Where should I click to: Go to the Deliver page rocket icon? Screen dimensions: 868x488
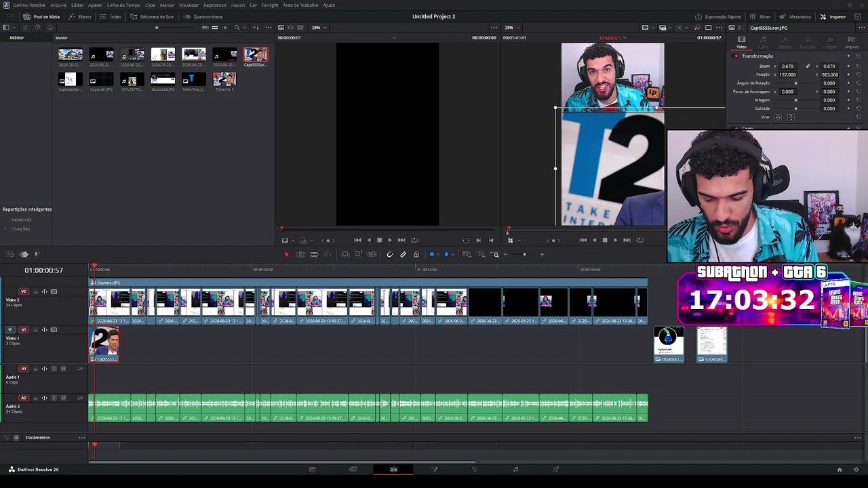coord(556,469)
